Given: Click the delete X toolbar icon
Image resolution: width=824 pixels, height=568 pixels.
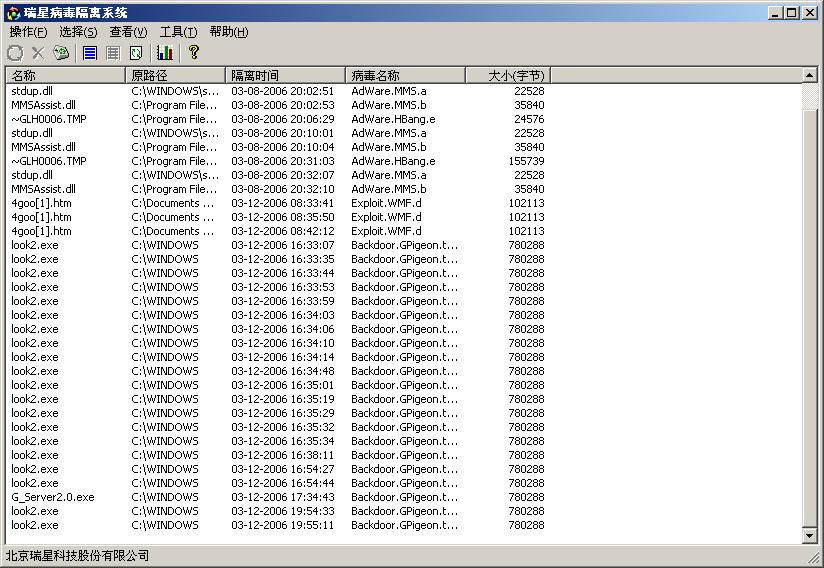Looking at the screenshot, I should tap(38, 53).
